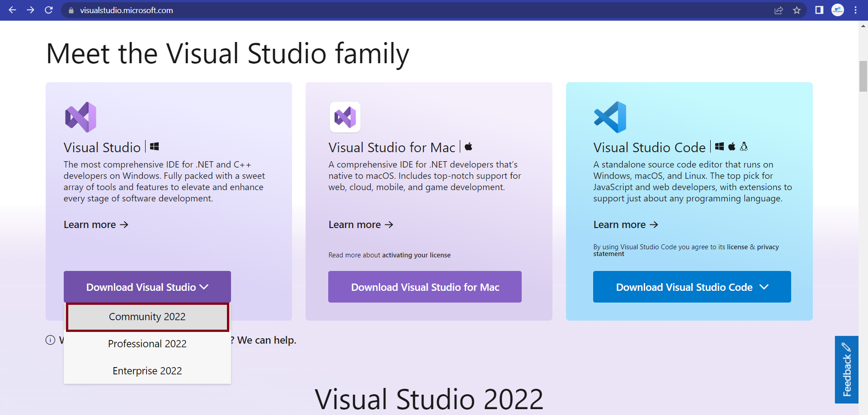Go forward in browser history
Image resolution: width=868 pixels, height=415 pixels.
click(x=30, y=10)
